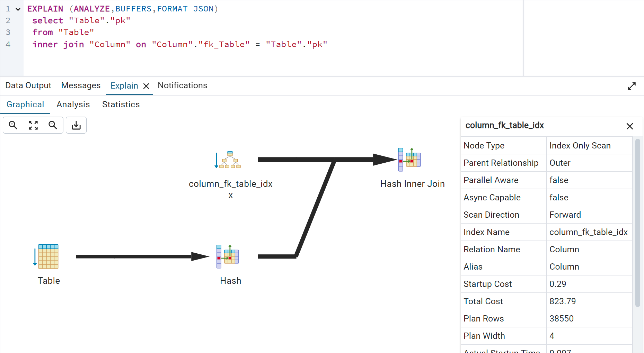Close the Explain tab

coord(146,86)
